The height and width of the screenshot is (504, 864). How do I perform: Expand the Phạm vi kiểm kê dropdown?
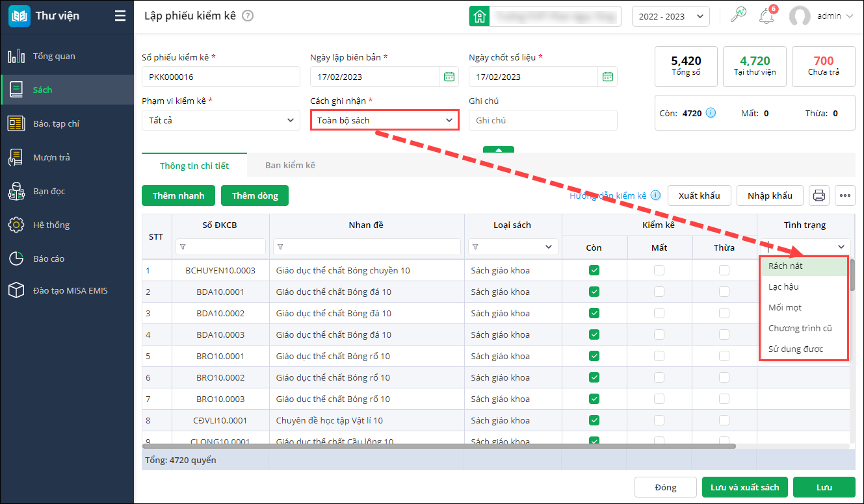(221, 120)
